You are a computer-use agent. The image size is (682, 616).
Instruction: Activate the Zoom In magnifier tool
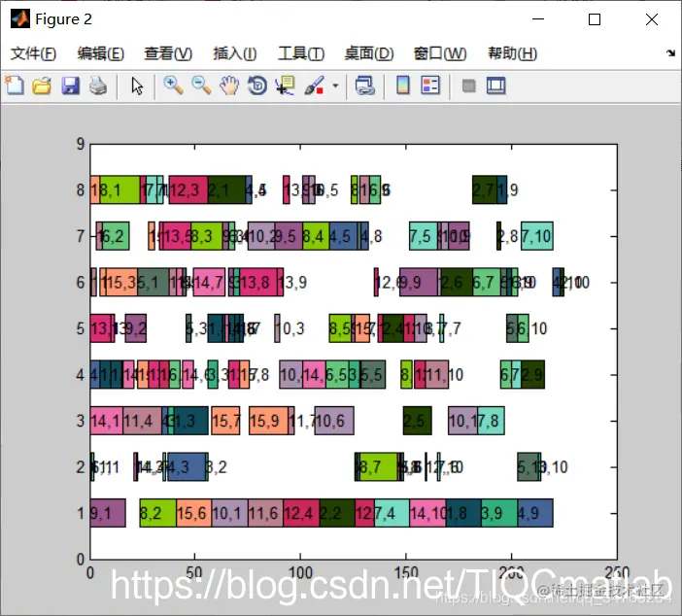173,86
